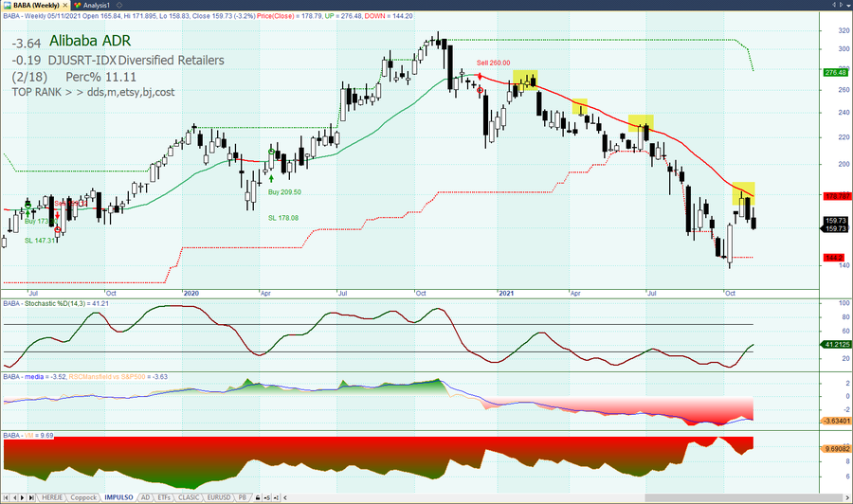Toggle the chart lock padlock icon
This screenshot has width=853, height=504.
pyautogui.click(x=258, y=497)
